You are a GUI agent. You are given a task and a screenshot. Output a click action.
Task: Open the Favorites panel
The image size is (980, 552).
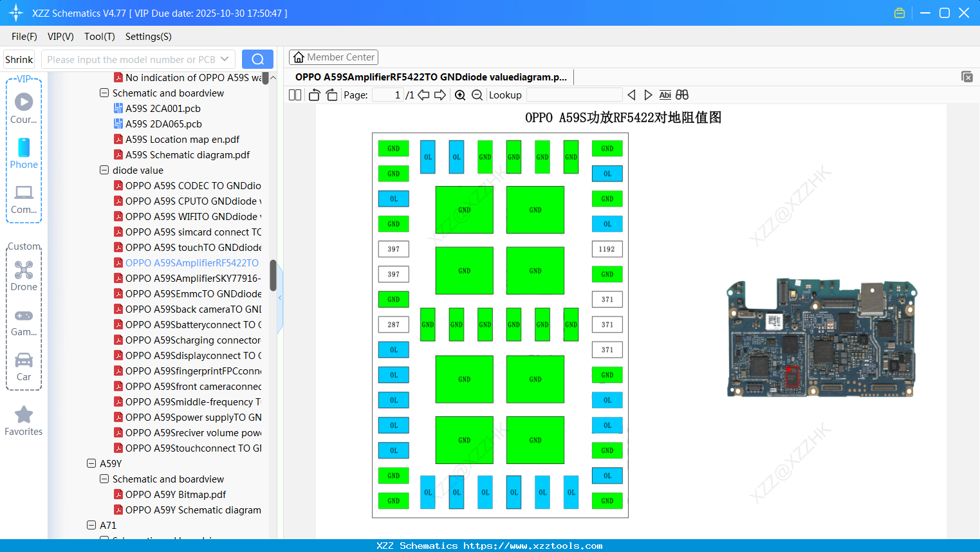coord(24,421)
